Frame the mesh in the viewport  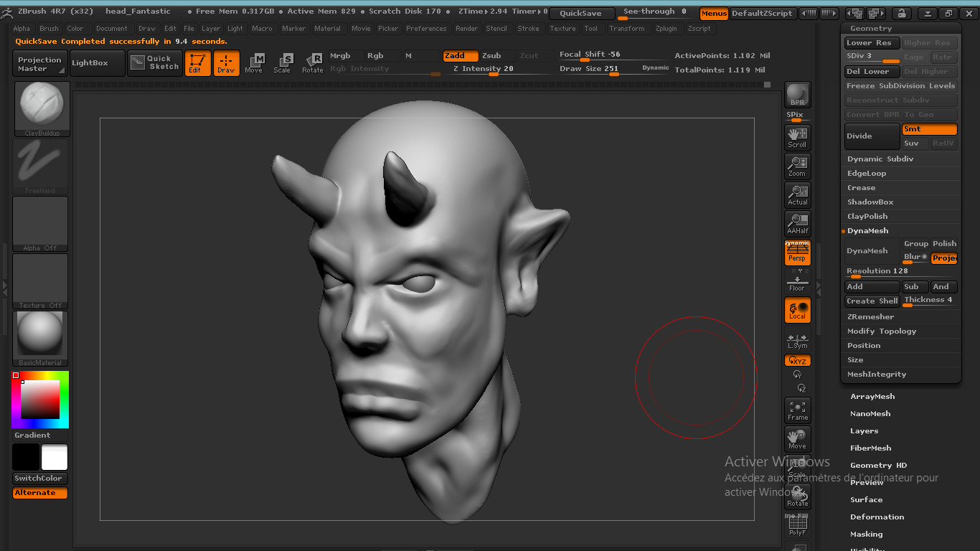tap(797, 409)
